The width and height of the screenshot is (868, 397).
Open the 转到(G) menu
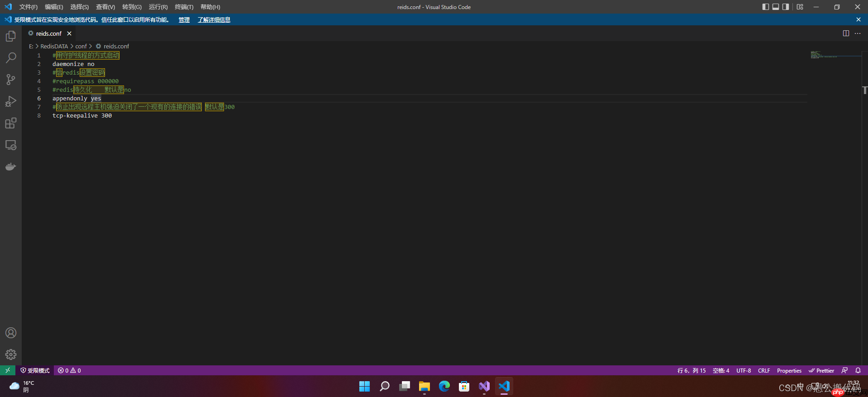132,7
